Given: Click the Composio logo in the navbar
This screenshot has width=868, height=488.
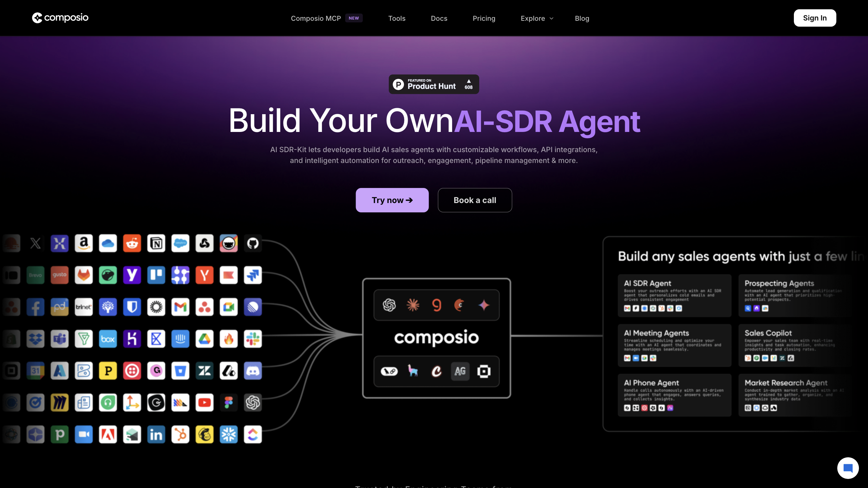Looking at the screenshot, I should (x=60, y=17).
